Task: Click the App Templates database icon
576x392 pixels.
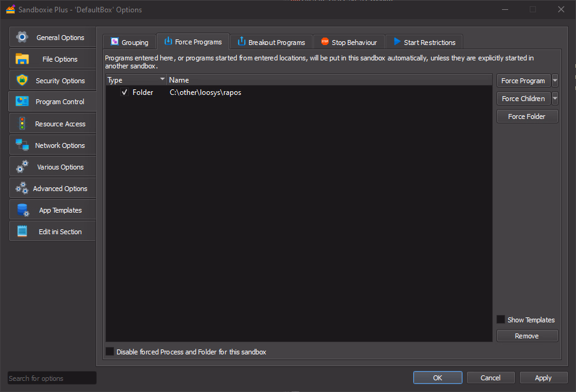Action: click(x=22, y=210)
